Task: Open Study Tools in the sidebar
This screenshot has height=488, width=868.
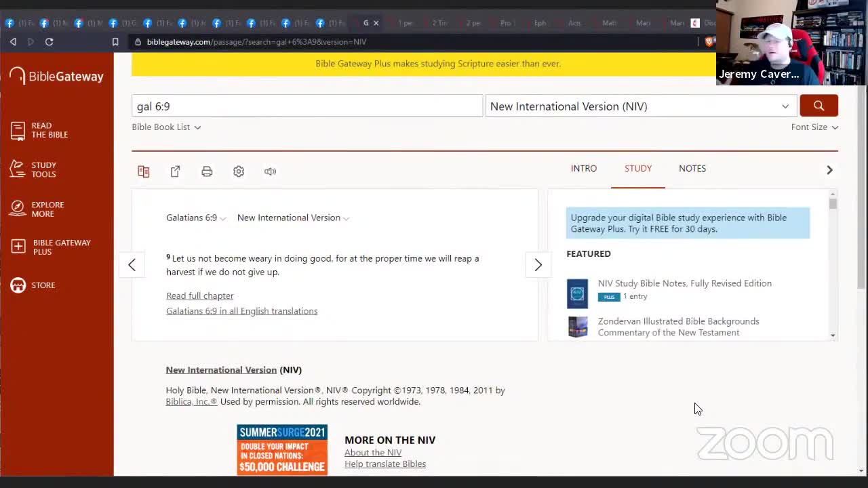Action: click(x=34, y=169)
